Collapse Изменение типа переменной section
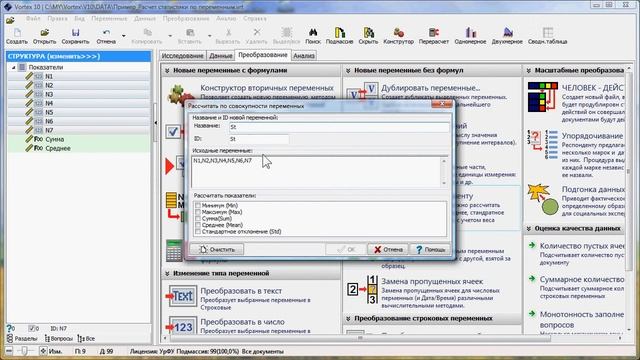 click(167, 273)
